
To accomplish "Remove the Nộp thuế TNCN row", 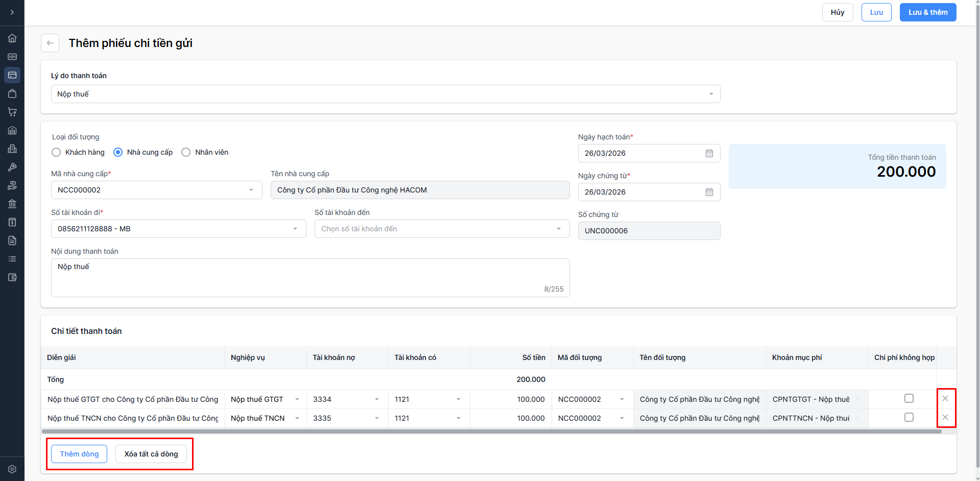I will (x=945, y=417).
